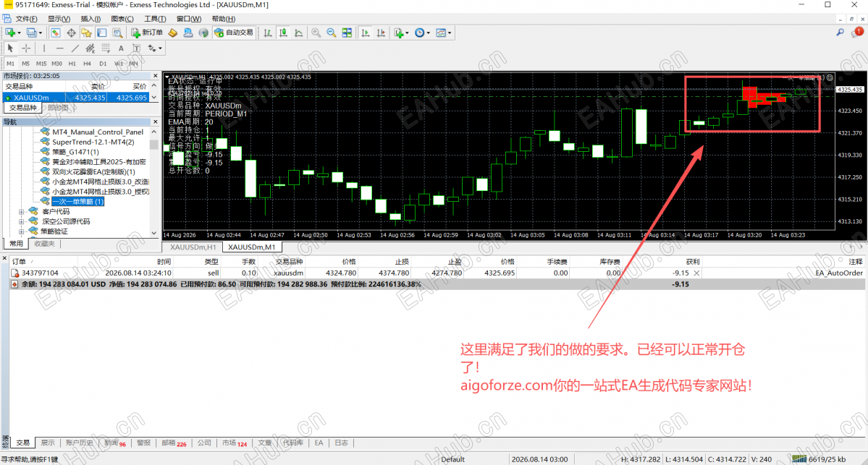Tile windows with the grid icon
This screenshot has width=868, height=465.
click(x=347, y=33)
